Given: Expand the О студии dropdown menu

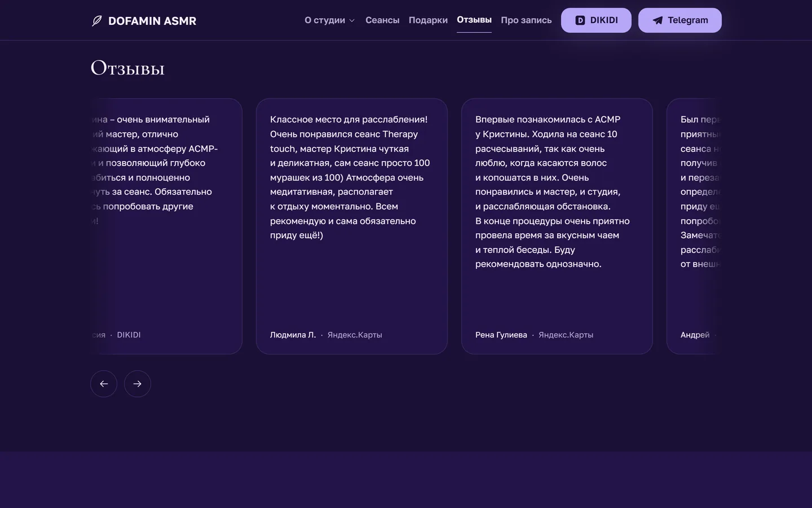Looking at the screenshot, I should [330, 20].
